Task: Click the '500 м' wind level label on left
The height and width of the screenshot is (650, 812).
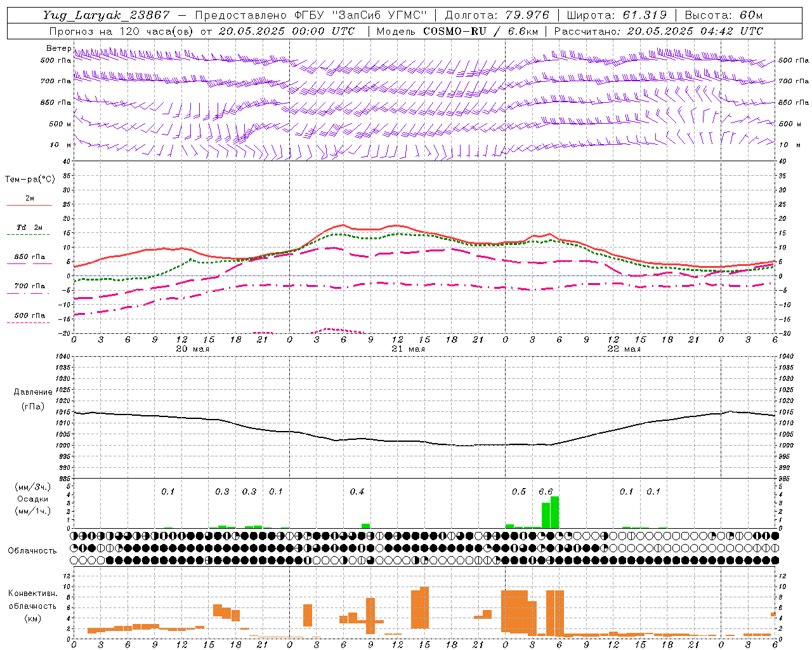Action: point(61,124)
